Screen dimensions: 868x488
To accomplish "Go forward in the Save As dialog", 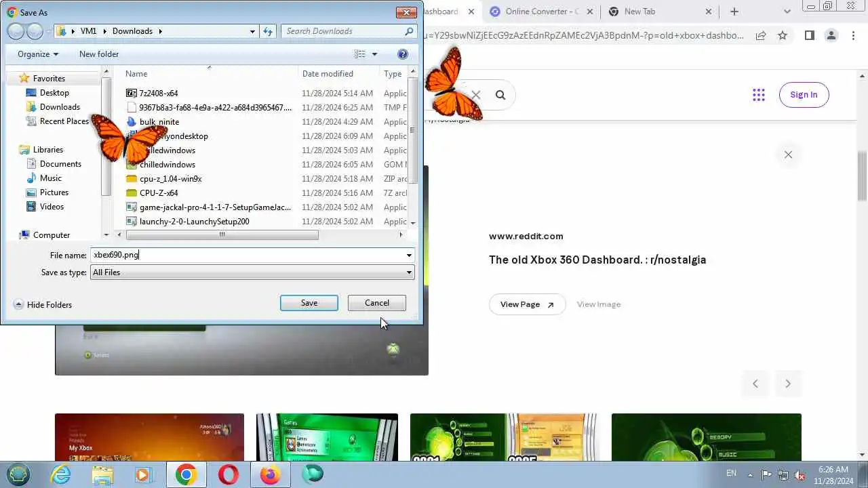I will [x=35, y=31].
